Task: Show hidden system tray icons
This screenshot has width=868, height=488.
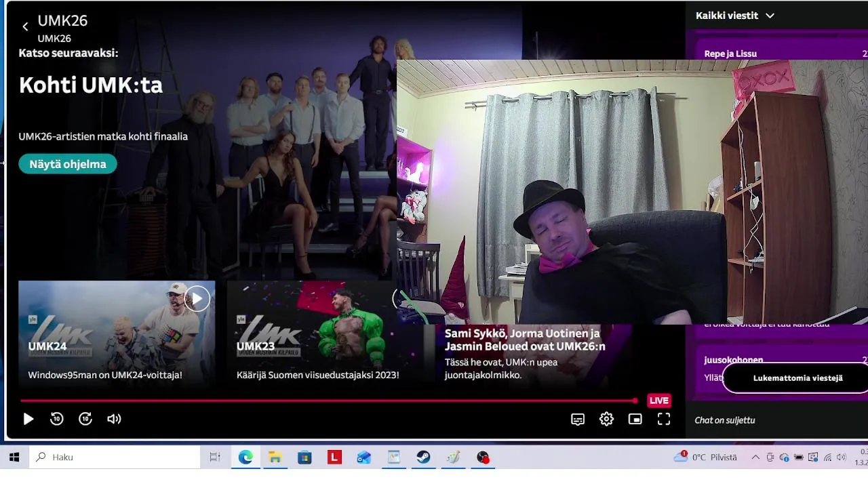Action: coord(755,457)
